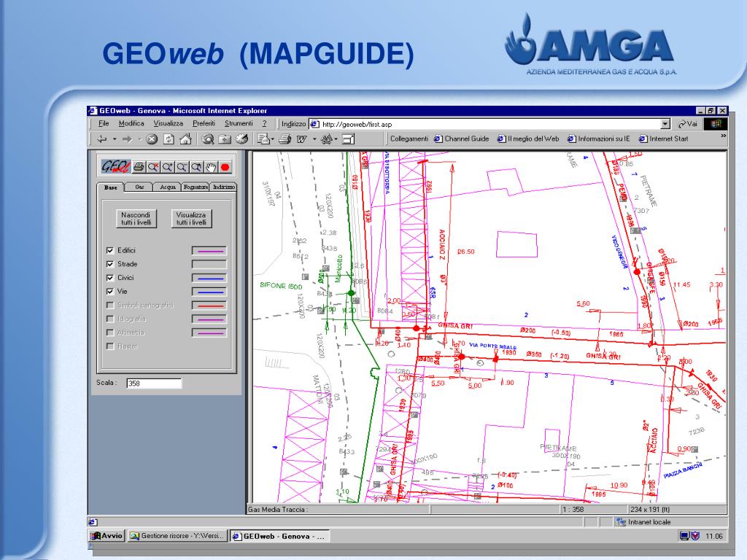The width and height of the screenshot is (747, 560).
Task: Click the browser Refresh icon
Action: (169, 139)
